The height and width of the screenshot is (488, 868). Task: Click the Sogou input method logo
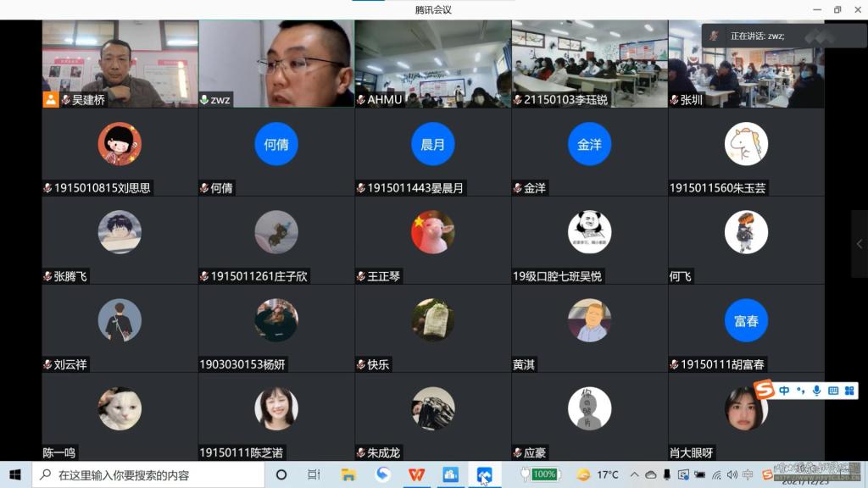(x=765, y=391)
